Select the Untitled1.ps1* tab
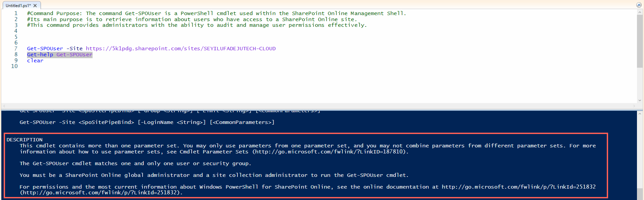Viewport: 644px width, 200px height. 18,6
